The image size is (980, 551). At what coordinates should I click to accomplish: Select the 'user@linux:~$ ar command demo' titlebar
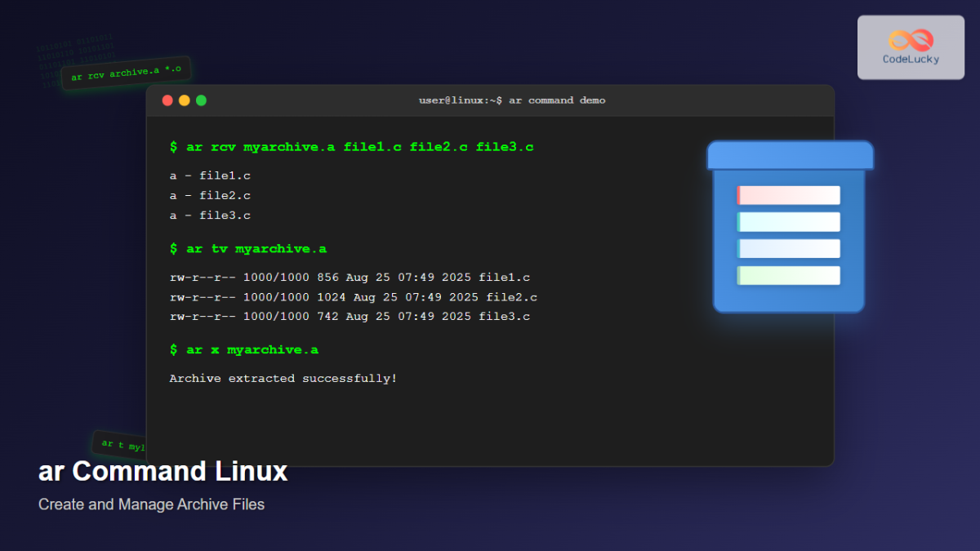coord(511,100)
